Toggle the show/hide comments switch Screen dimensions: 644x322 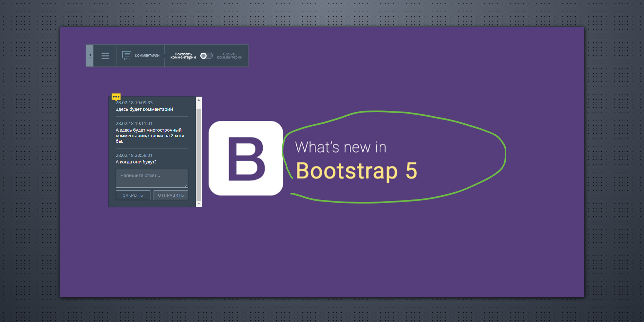[x=206, y=56]
